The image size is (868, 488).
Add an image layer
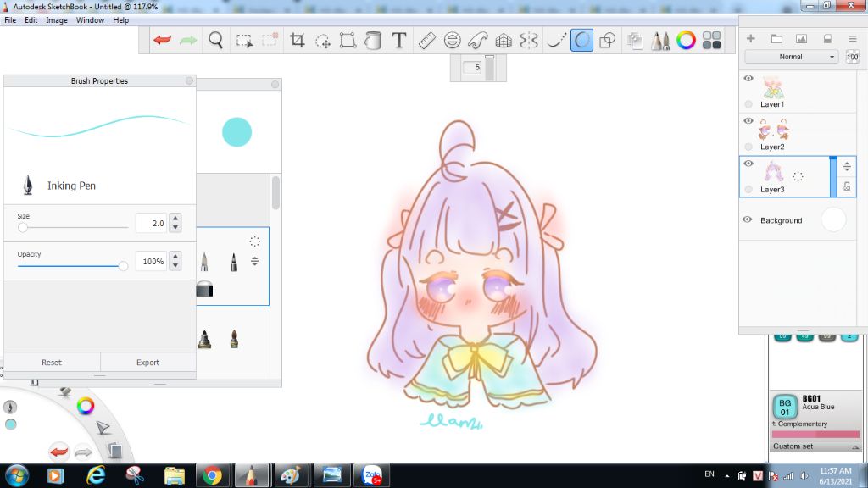point(801,39)
